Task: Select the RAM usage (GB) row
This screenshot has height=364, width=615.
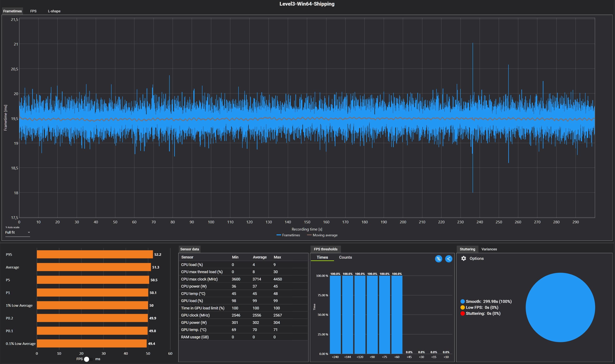Action: pyautogui.click(x=243, y=337)
